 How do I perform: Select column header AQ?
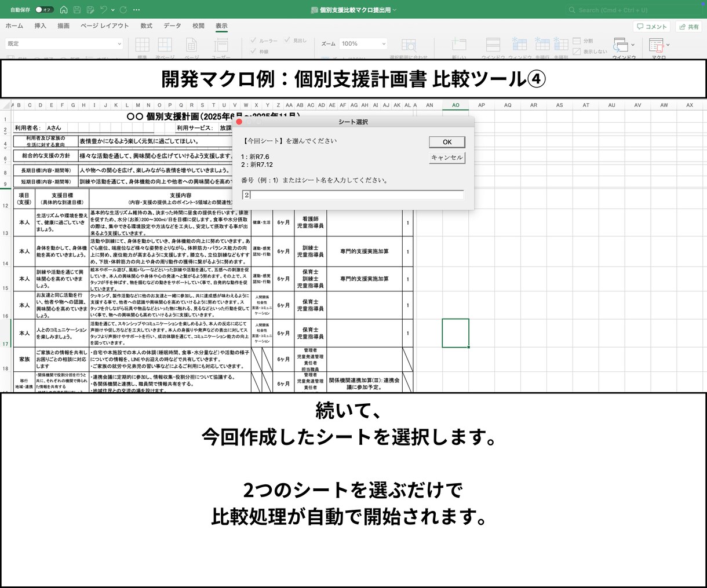tap(508, 105)
